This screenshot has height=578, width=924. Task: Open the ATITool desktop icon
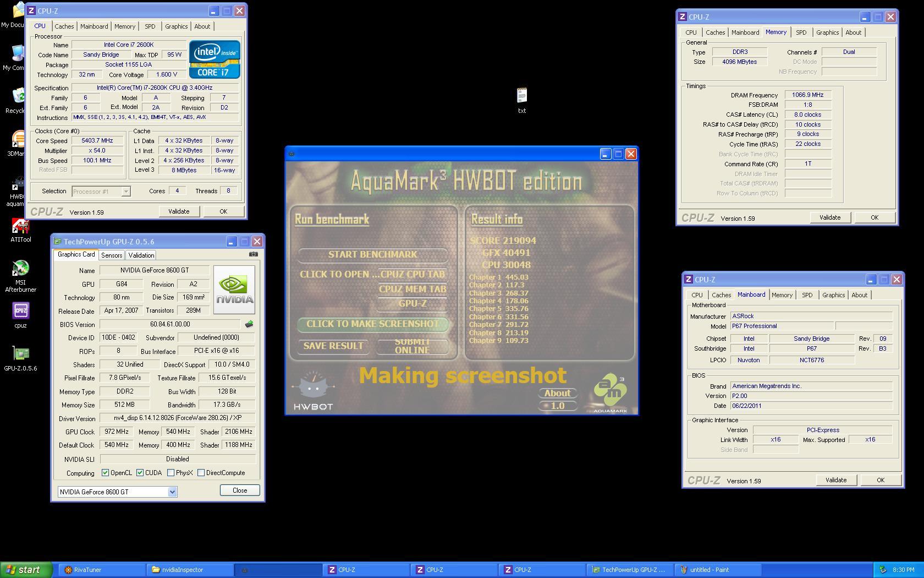coord(20,230)
